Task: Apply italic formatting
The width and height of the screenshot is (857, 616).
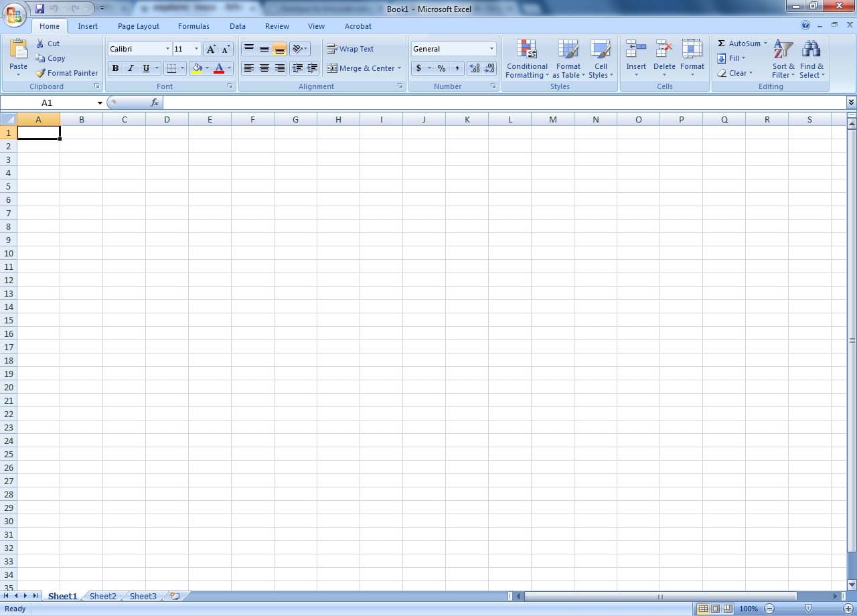Action: click(130, 68)
